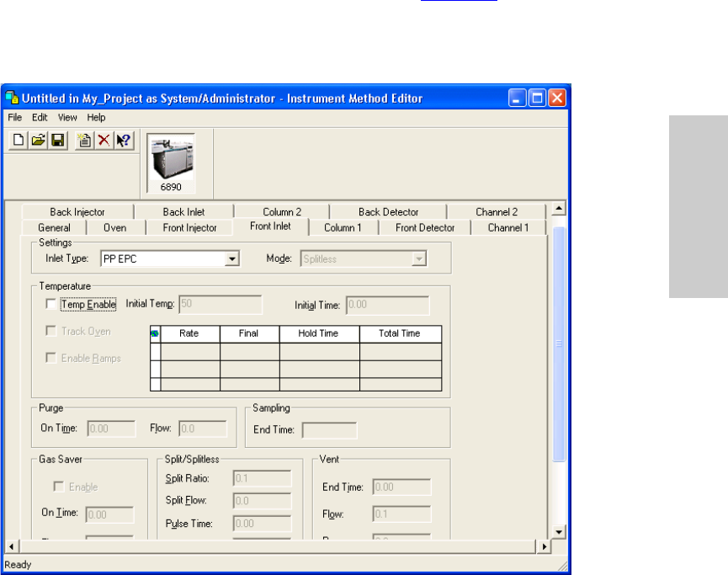The height and width of the screenshot is (575, 728).
Task: Click the application icon in title bar
Action: [12, 98]
